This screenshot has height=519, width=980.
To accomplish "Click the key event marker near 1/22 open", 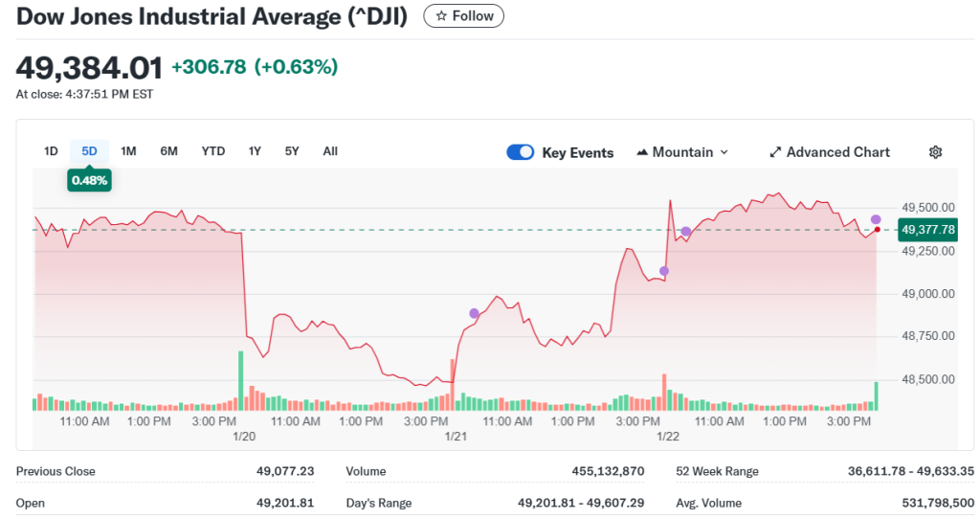I will point(664,271).
